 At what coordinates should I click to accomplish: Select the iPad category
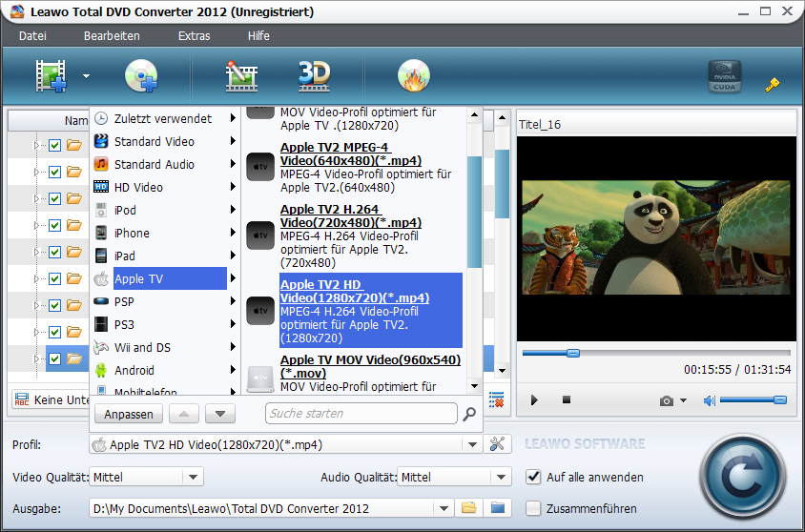(165, 256)
